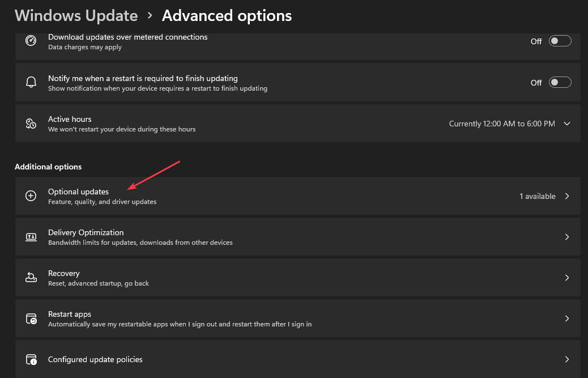Click the Configured update policies icon
This screenshot has width=588, height=378.
coord(31,359)
